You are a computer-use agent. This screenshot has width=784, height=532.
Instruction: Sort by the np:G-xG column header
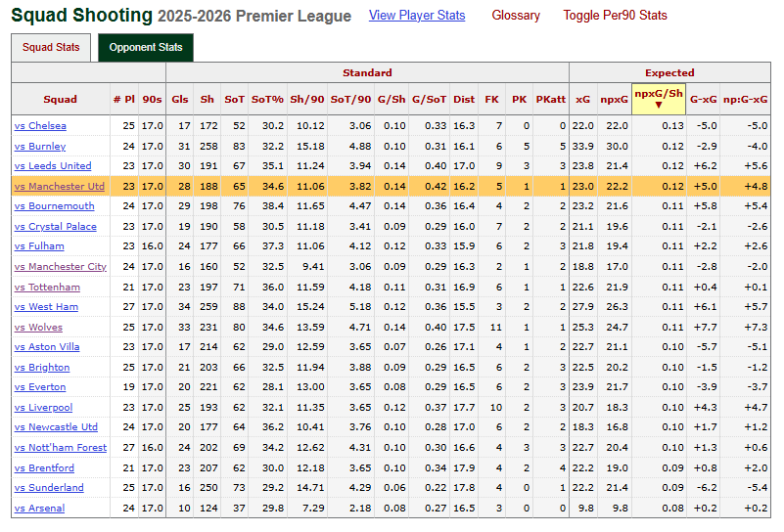click(746, 99)
